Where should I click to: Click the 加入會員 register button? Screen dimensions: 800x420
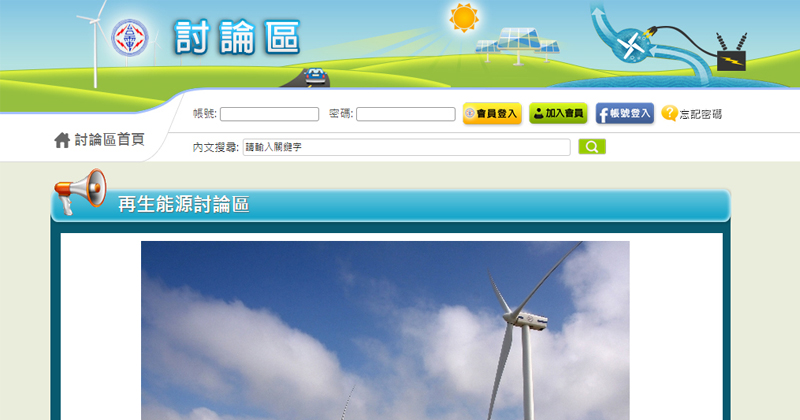click(x=558, y=113)
